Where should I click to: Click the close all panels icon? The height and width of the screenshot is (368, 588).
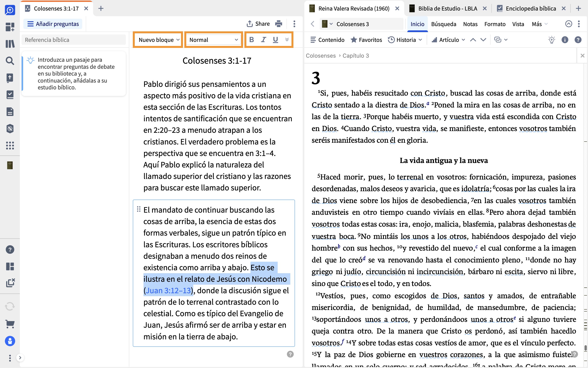coord(10,283)
